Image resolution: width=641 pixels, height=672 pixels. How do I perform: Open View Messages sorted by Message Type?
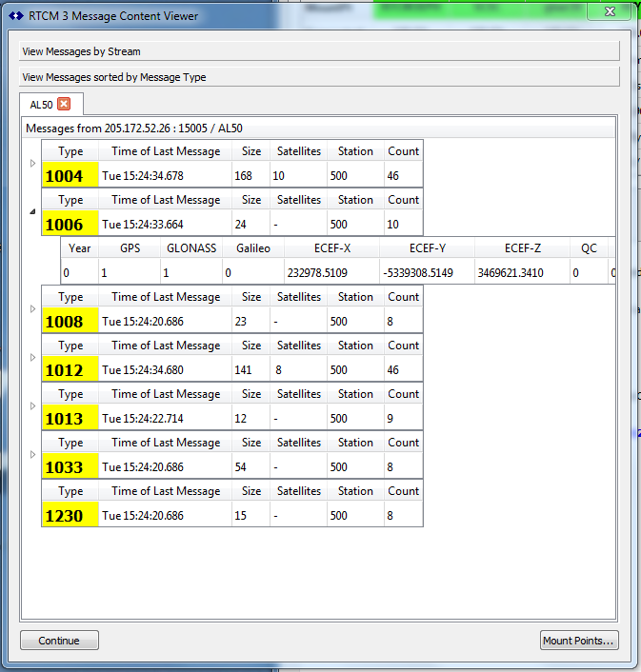pos(319,77)
